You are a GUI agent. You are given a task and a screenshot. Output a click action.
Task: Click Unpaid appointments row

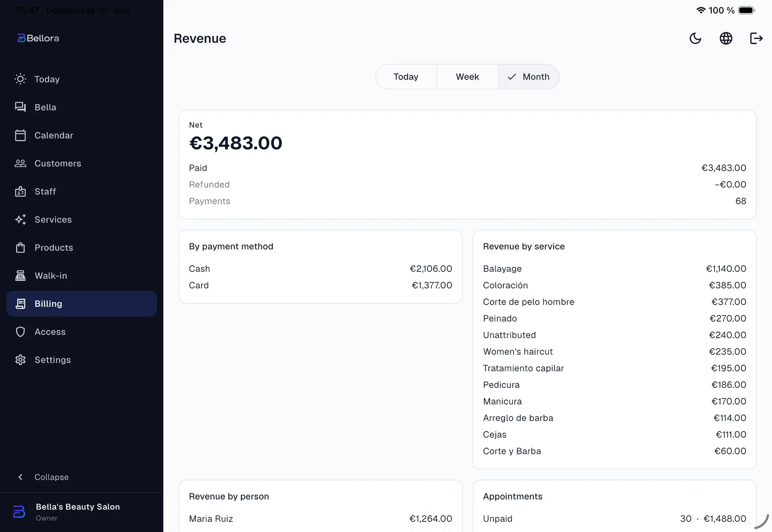[614, 518]
